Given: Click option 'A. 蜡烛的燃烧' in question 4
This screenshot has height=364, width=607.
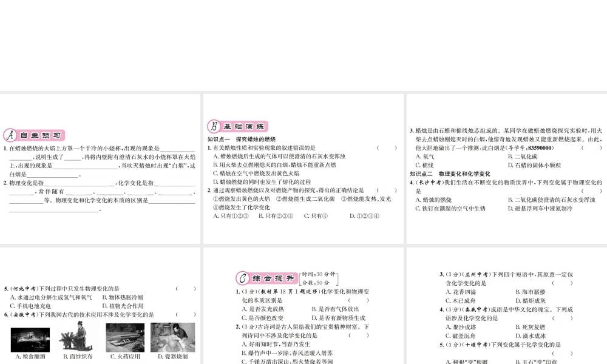Looking at the screenshot, I should pyautogui.click(x=433, y=200).
